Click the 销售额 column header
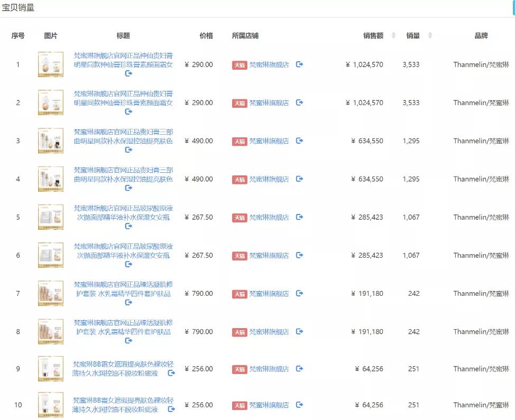This screenshot has height=420, width=515. click(x=373, y=35)
